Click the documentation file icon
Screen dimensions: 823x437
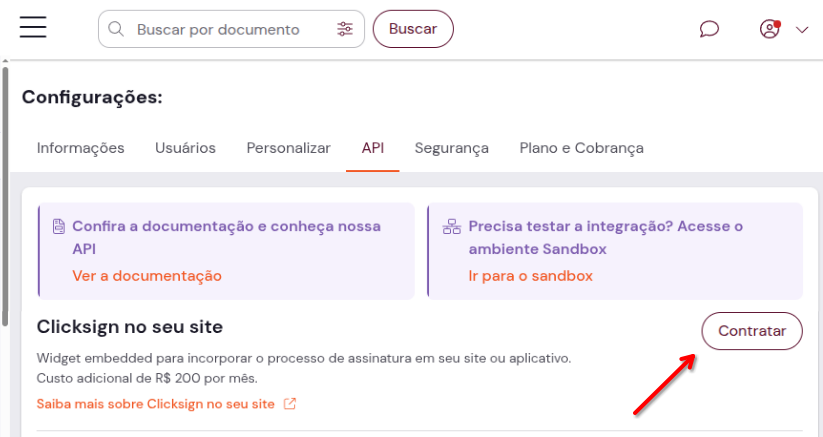(x=59, y=227)
